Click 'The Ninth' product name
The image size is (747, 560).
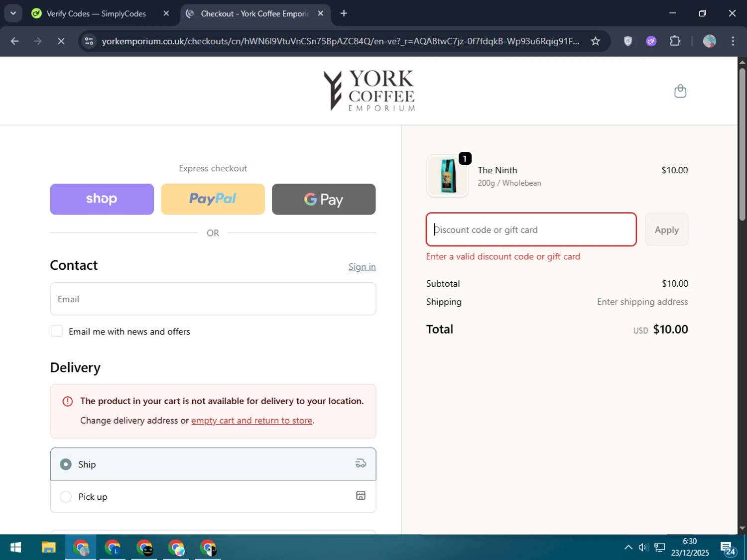498,170
